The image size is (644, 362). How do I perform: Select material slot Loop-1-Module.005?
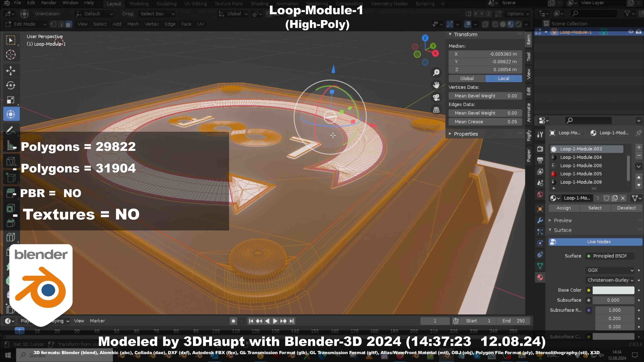tap(586, 174)
